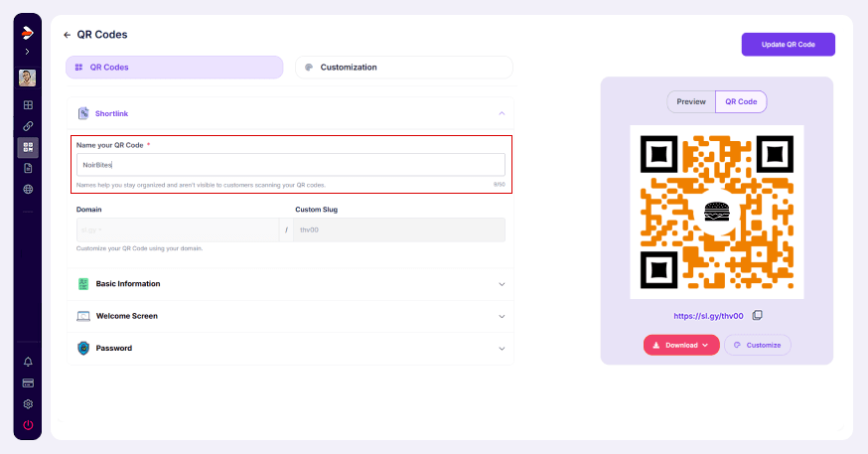
Task: Open the pages document icon in sidebar
Action: coord(28,168)
